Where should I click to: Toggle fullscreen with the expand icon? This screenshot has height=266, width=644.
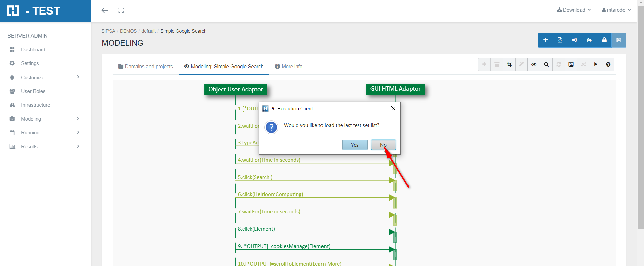click(x=121, y=10)
